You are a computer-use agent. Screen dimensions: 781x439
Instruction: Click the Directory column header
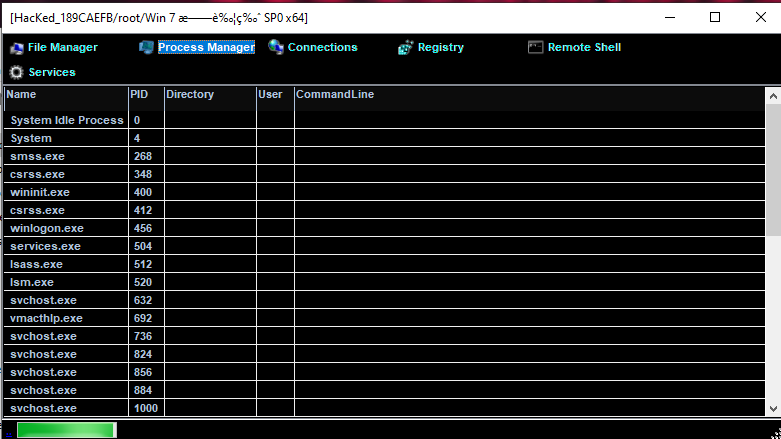(209, 94)
